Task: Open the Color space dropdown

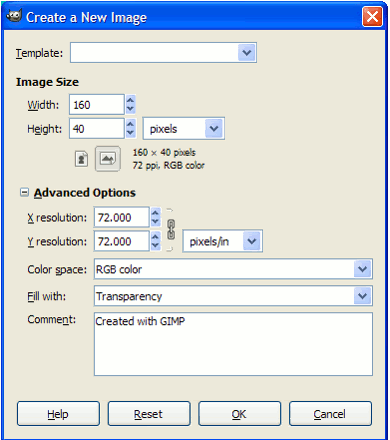Action: (233, 269)
